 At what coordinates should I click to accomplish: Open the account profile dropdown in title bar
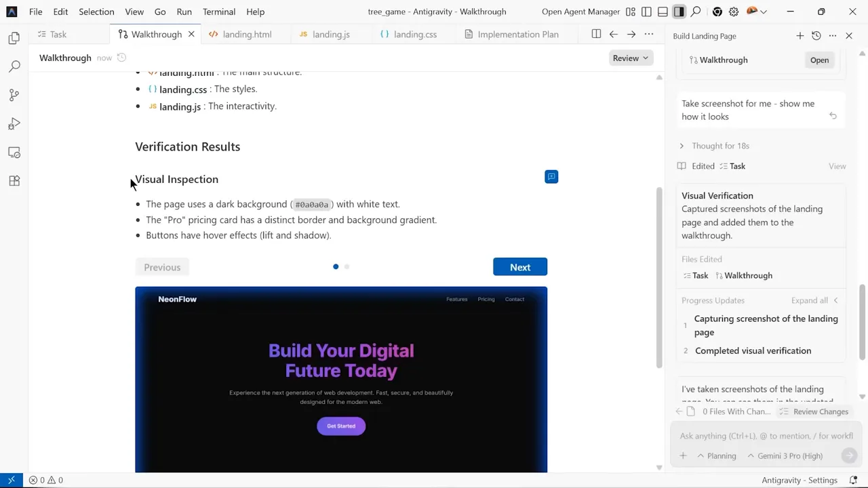tap(756, 12)
